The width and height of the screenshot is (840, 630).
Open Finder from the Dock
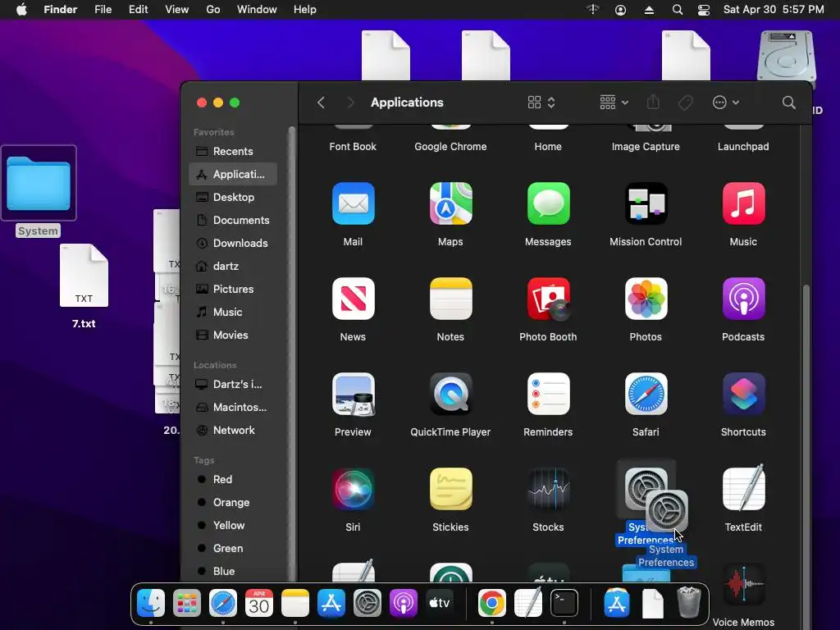[x=151, y=603]
